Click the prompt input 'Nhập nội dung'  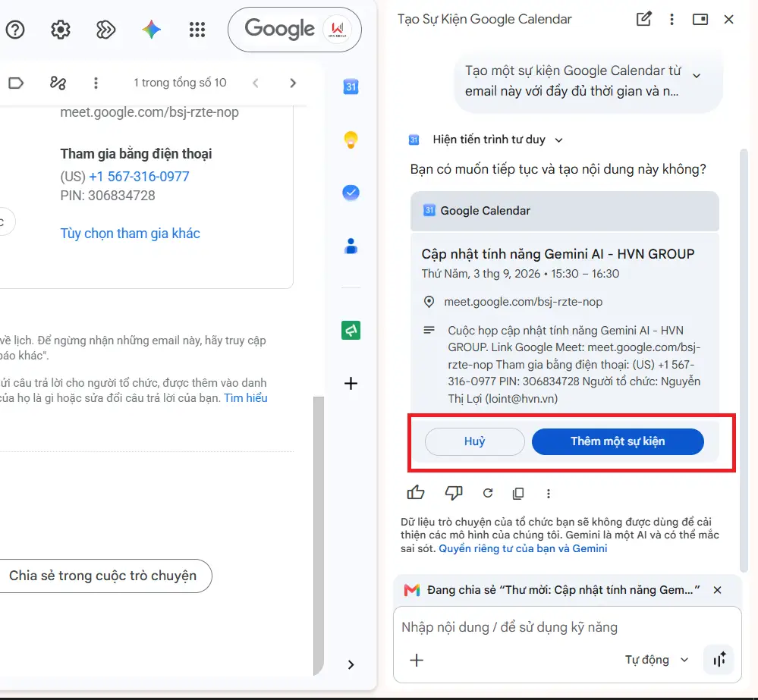pyautogui.click(x=510, y=627)
